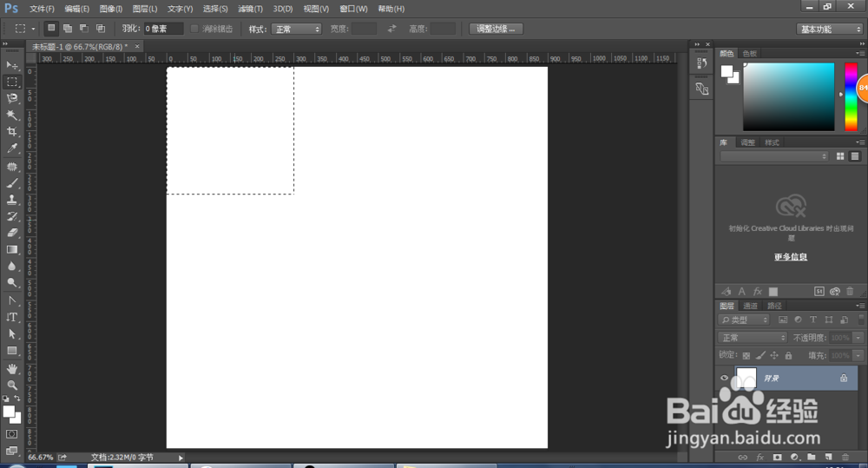
Task: Choose Subtract from selection mode
Action: [x=84, y=29]
